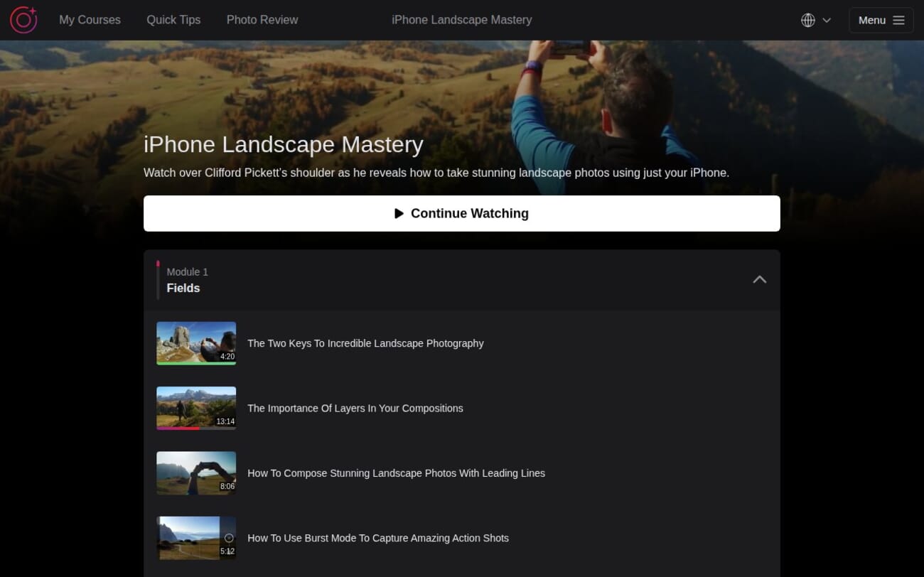Click the play triangle on Continue Watching
The image size is (924, 577).
[399, 213]
